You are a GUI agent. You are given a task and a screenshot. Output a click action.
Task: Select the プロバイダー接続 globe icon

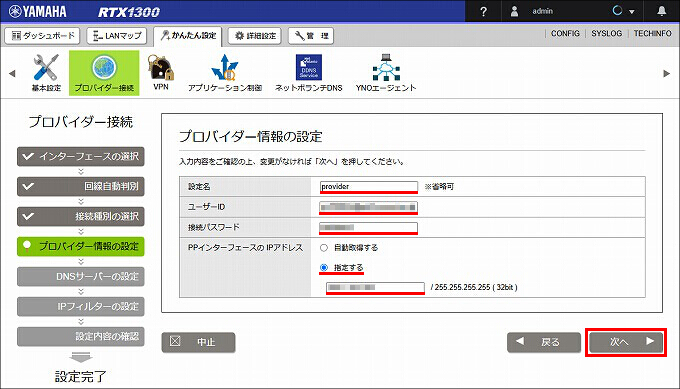[104, 72]
